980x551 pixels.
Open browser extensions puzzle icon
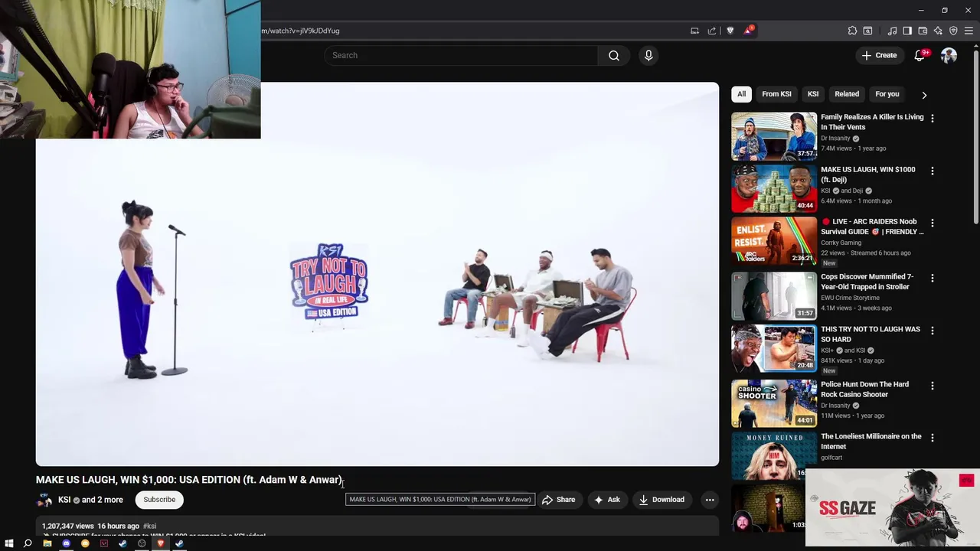852,31
